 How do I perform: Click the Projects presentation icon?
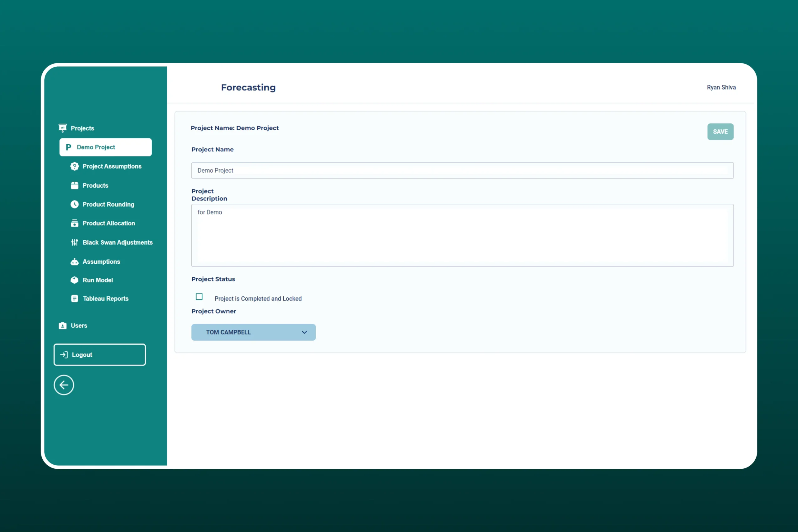coord(62,128)
